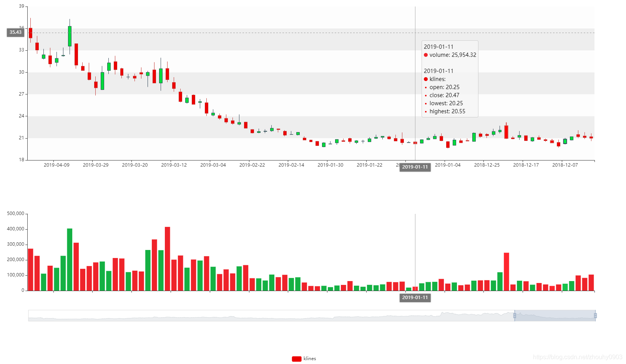Click the highlighted window of the zoom slider
The image size is (626, 364).
(x=555, y=316)
